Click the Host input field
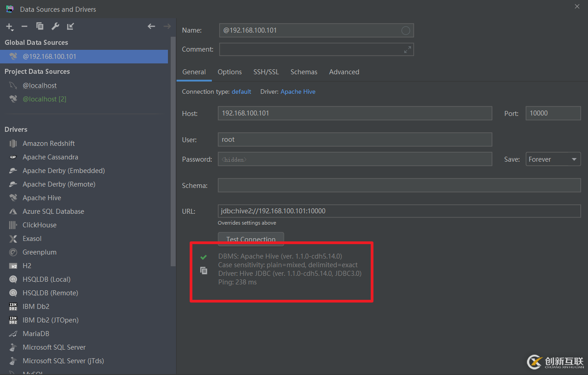 [x=354, y=113]
